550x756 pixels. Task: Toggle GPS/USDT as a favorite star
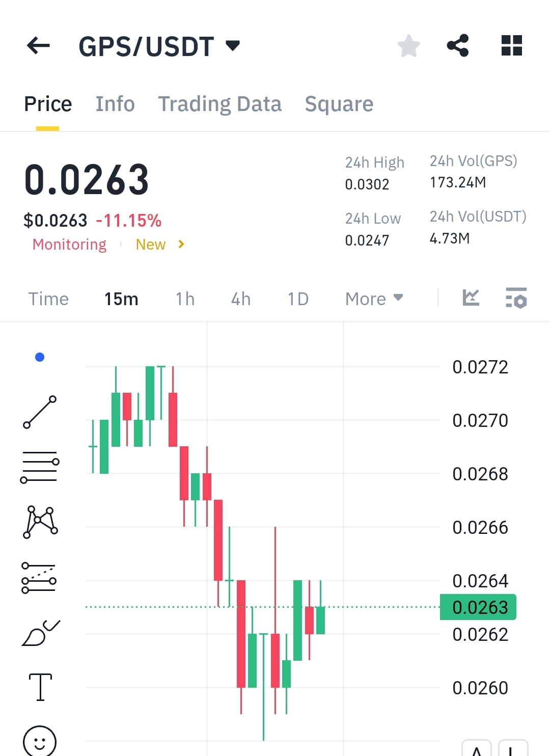click(x=409, y=45)
